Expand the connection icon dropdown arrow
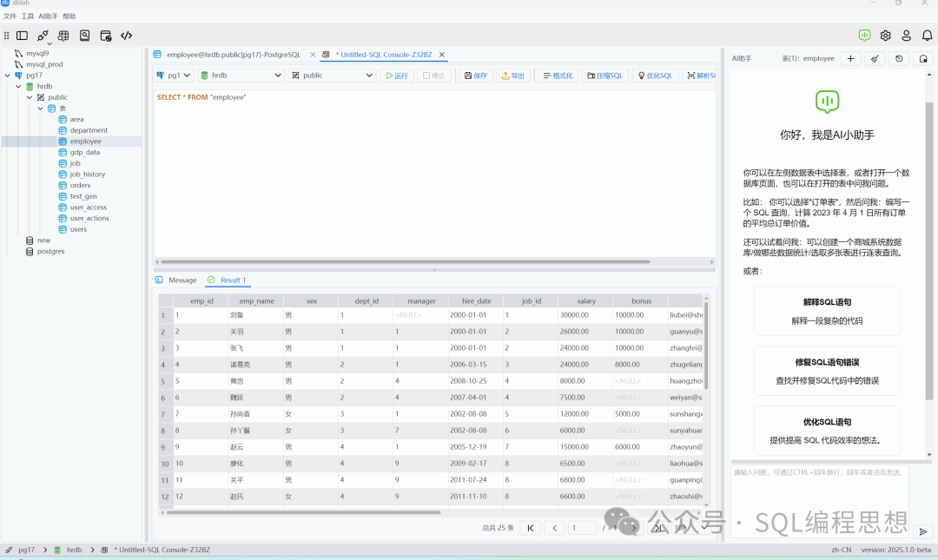This screenshot has width=938, height=560. 50,43
